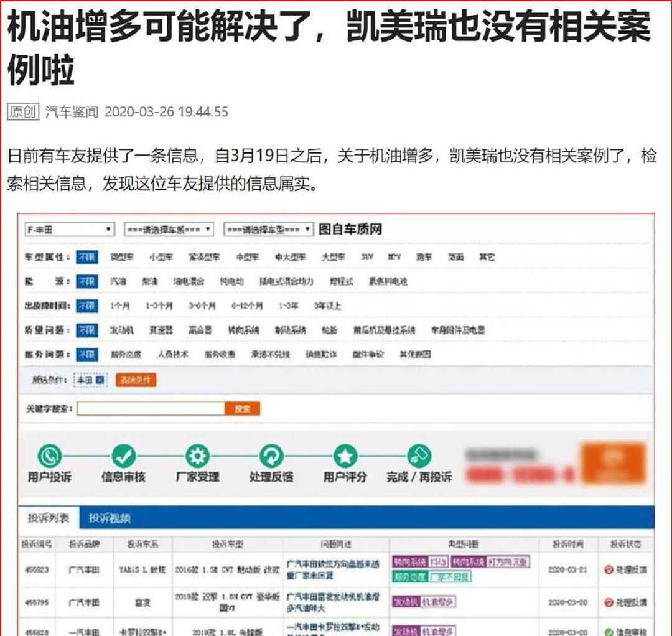Screen dimensions: 672x636
Task: Filter by 大型车 vehicle type
Action: [x=333, y=257]
